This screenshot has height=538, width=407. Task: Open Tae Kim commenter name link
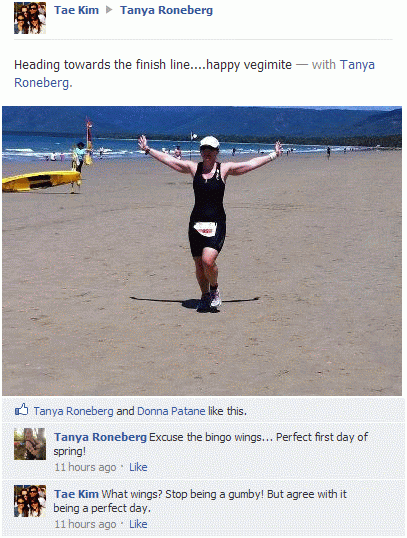point(76,494)
